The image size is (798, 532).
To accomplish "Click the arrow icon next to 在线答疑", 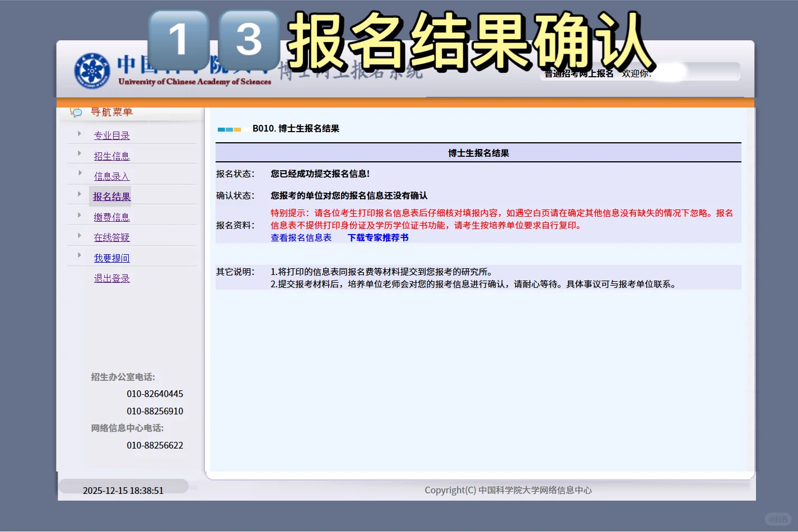I will [80, 235].
